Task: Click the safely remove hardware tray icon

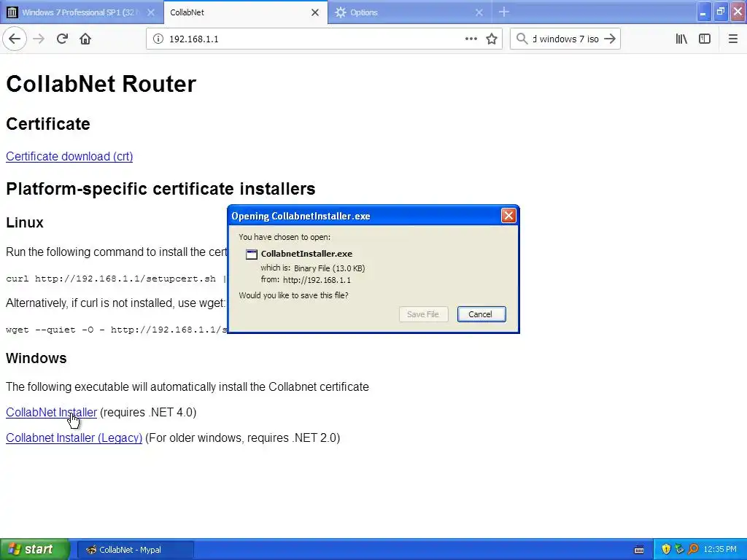Action: click(x=679, y=549)
